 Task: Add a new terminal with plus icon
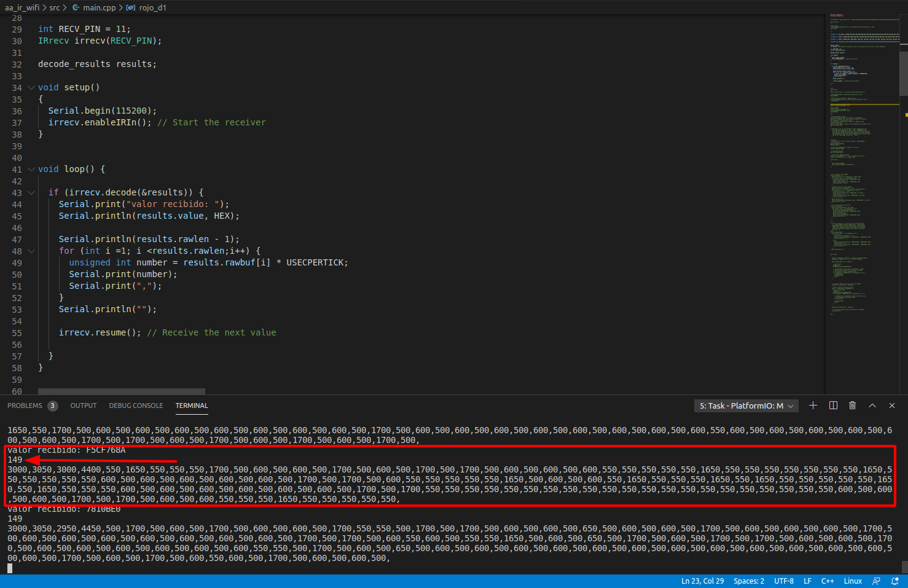coord(813,406)
